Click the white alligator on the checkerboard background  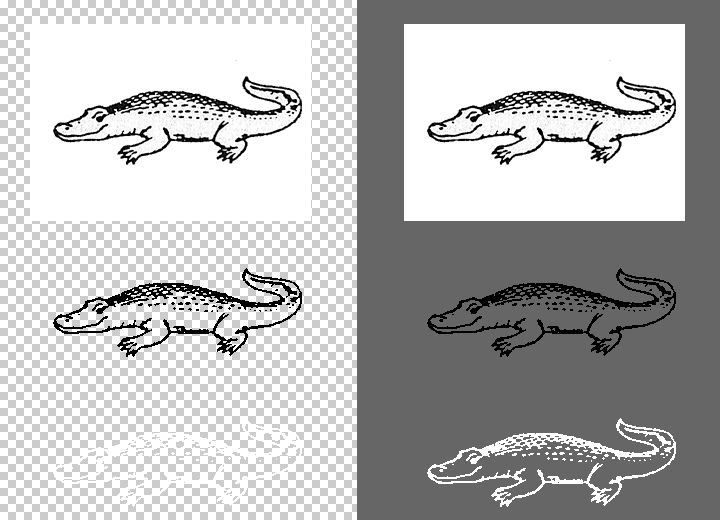[x=180, y=462]
